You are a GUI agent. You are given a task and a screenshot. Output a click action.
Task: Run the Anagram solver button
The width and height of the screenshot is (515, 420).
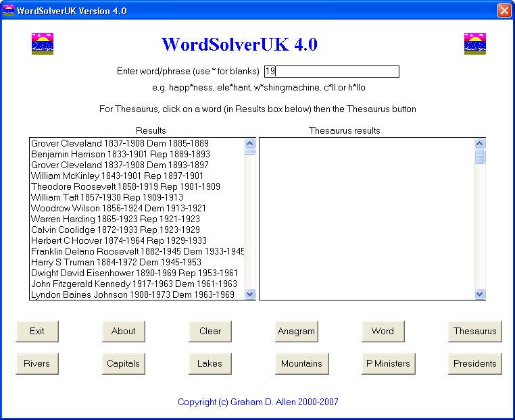point(296,331)
